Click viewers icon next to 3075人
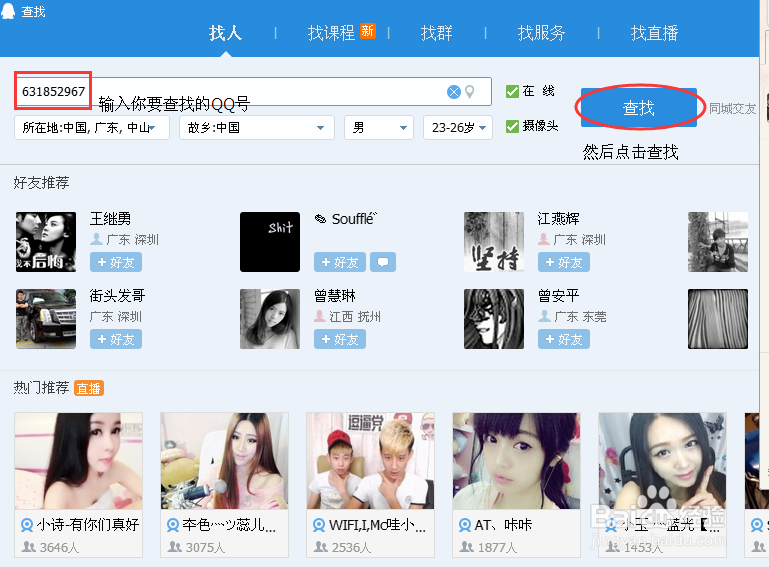The image size is (769, 567). [x=175, y=547]
